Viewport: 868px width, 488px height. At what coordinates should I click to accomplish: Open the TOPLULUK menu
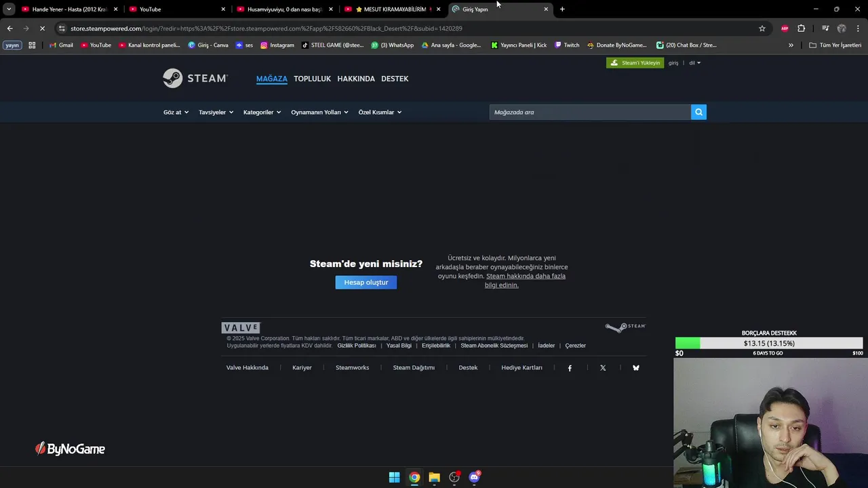(312, 79)
